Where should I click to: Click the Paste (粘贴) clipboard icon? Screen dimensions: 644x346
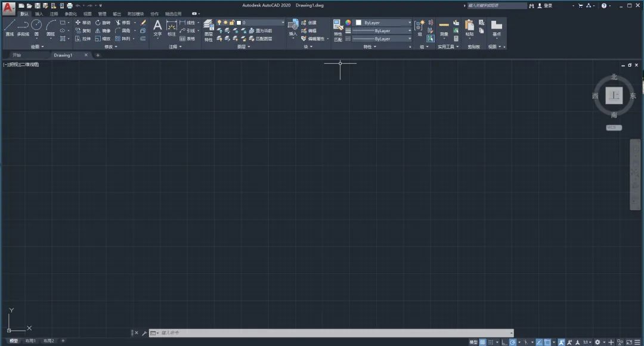point(469,28)
